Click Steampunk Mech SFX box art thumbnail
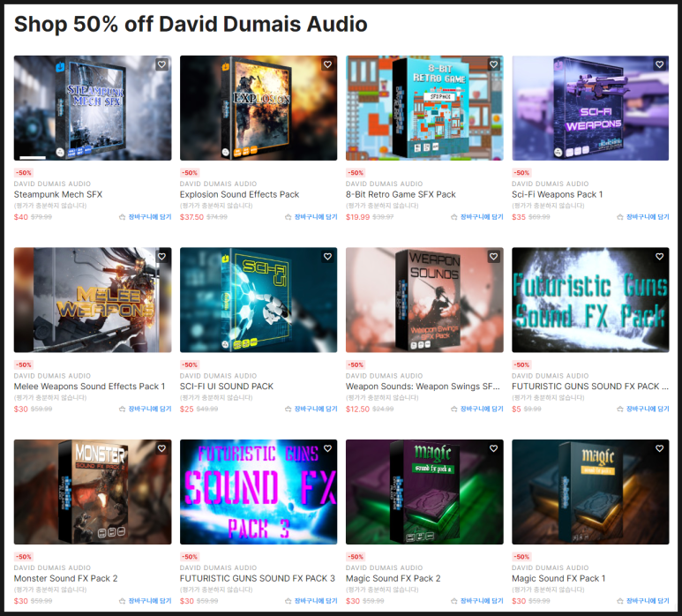 pyautogui.click(x=93, y=108)
